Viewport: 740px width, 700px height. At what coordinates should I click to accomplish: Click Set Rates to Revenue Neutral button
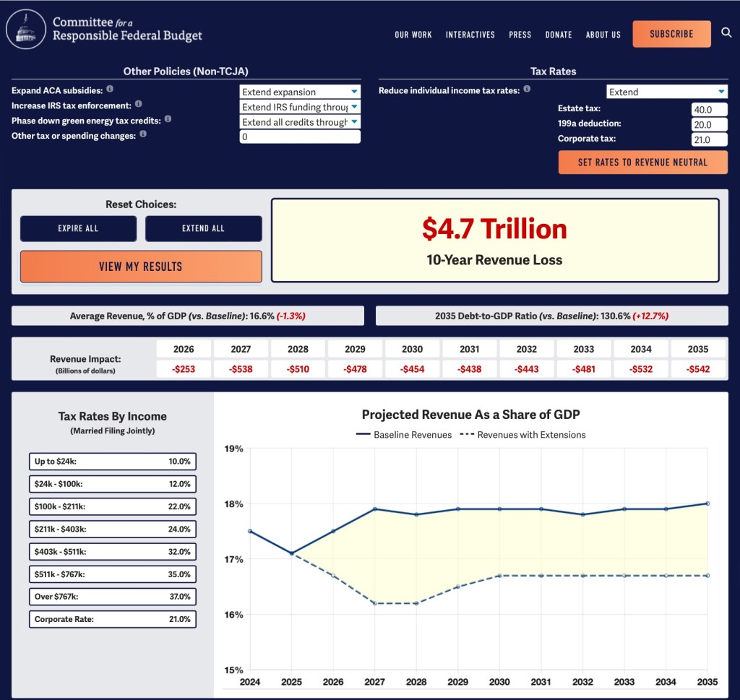pyautogui.click(x=642, y=163)
